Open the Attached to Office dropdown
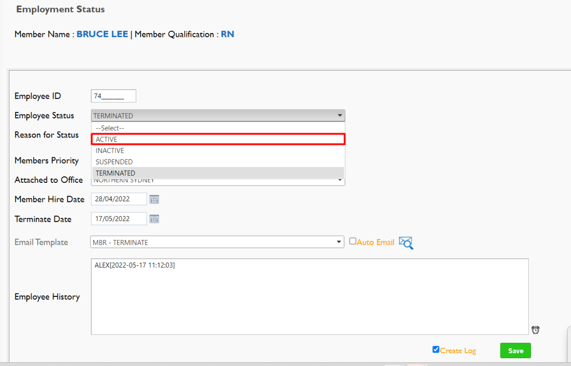The image size is (571, 366). 218,181
